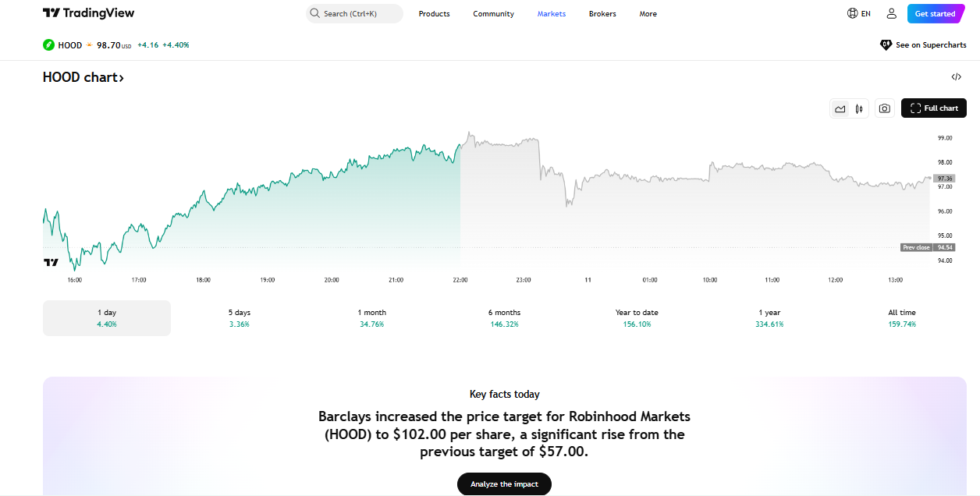Click the search magnifier icon

pos(315,13)
